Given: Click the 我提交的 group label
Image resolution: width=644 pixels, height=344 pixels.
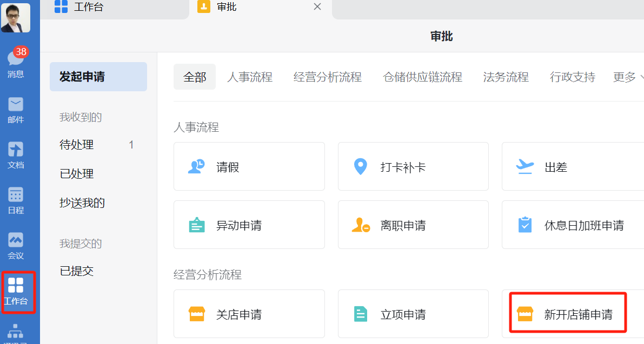Looking at the screenshot, I should [x=81, y=244].
